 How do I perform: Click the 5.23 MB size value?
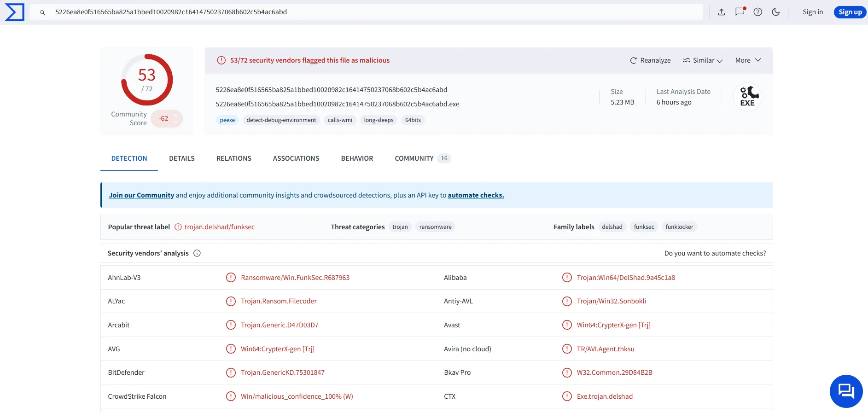623,102
